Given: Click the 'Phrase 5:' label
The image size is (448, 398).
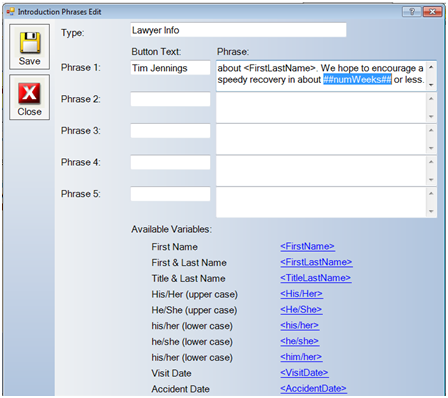Looking at the screenshot, I should (81, 194).
